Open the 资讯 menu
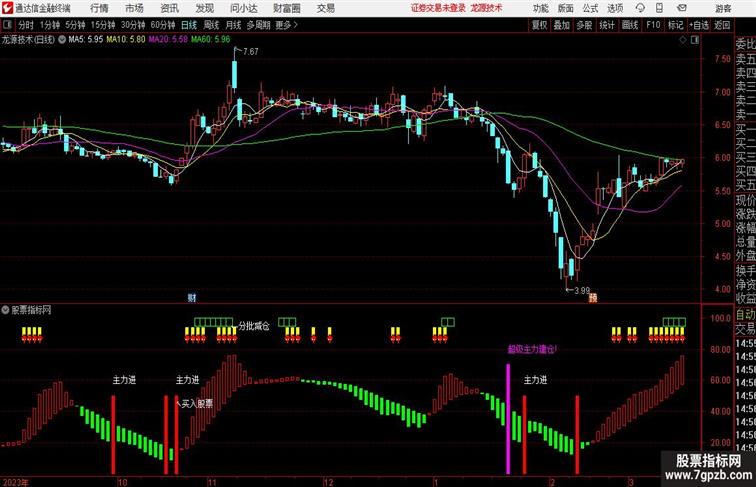 click(x=170, y=8)
